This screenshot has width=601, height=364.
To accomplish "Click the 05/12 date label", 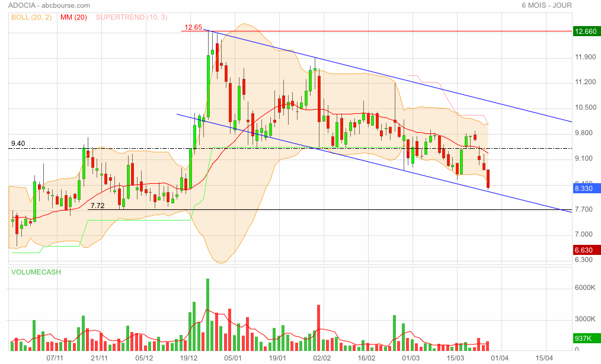I will [x=144, y=358].
